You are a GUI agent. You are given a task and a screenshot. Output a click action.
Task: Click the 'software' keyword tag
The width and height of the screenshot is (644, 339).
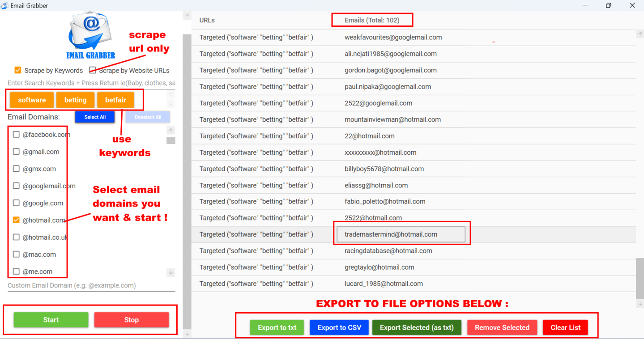click(x=32, y=100)
